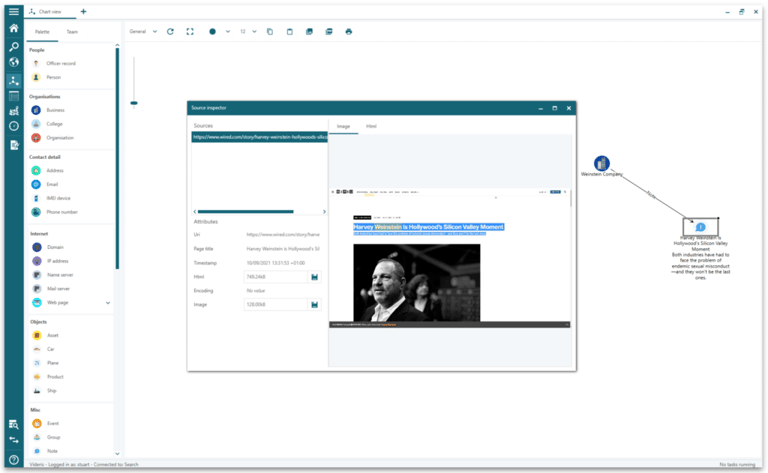Open the hamburger menu in the sidebar
Screen dimensions: 768x473
pyautogui.click(x=14, y=11)
